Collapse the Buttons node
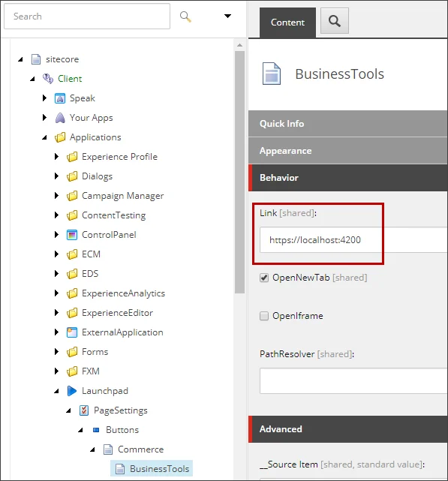Image resolution: width=448 pixels, height=481 pixels. click(x=80, y=430)
